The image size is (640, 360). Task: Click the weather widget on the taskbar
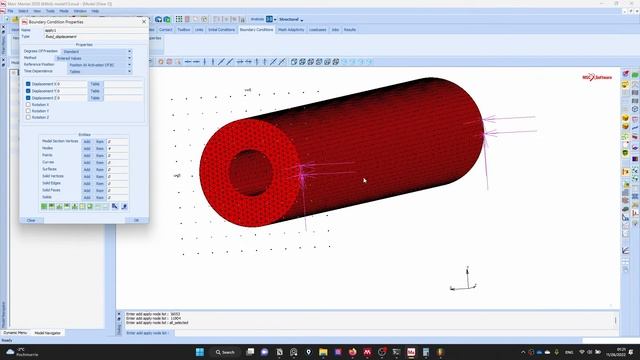point(22,352)
